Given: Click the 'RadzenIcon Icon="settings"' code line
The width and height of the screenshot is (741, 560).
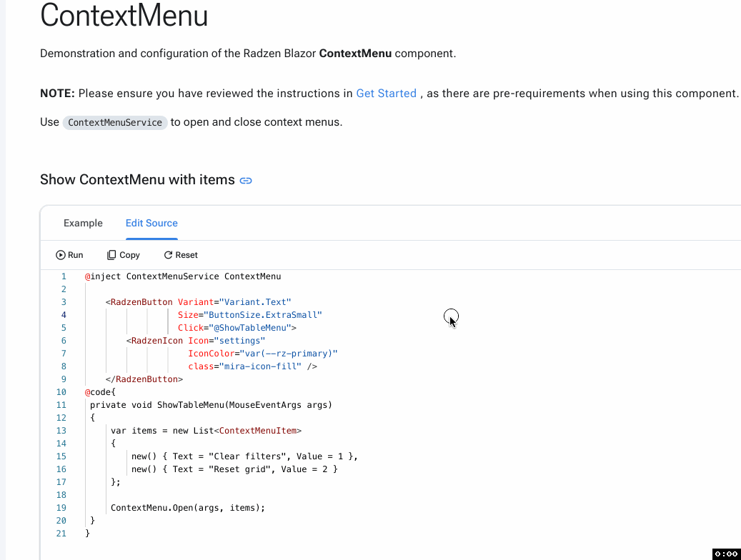Looking at the screenshot, I should [196, 341].
